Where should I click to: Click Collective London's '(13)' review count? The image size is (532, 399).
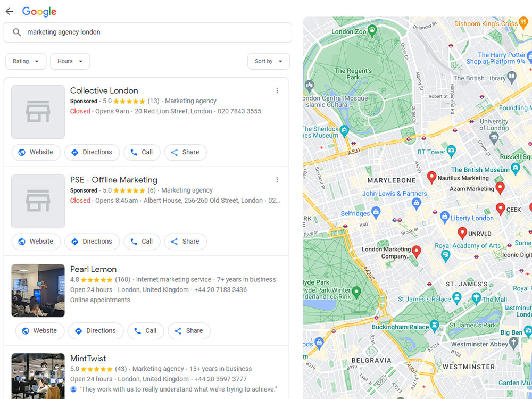coord(153,101)
